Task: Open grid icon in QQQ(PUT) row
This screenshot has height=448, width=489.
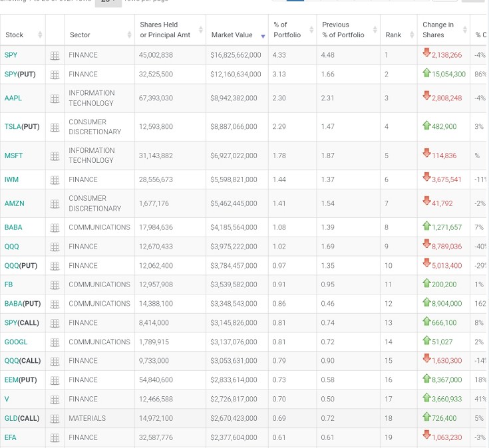Action: tap(55, 266)
